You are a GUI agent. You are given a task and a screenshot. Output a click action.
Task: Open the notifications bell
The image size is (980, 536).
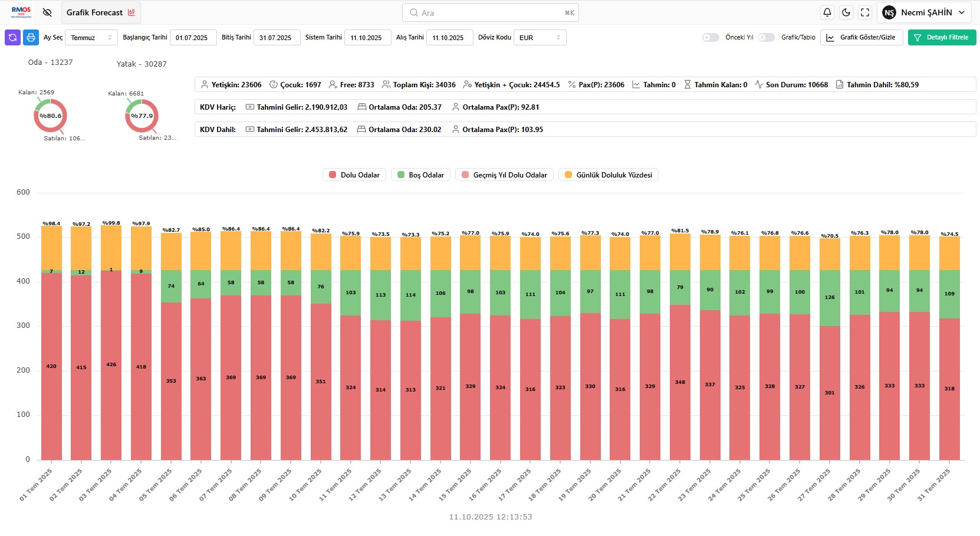click(x=827, y=12)
